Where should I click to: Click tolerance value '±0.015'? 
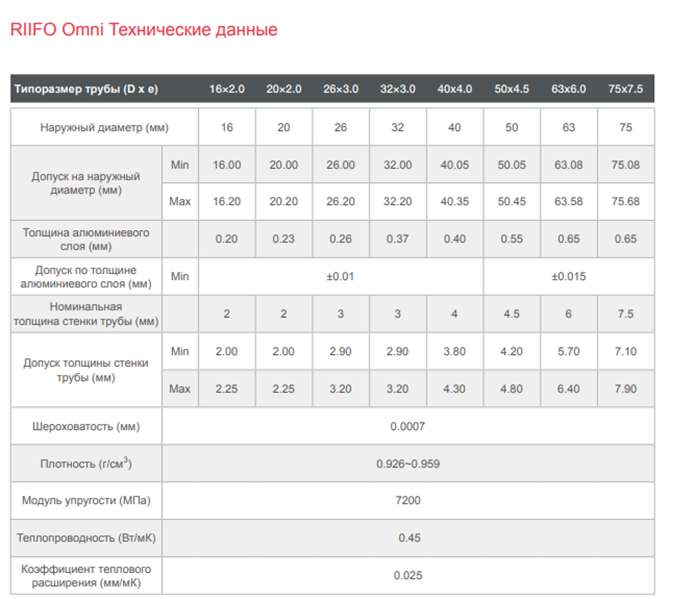[569, 277]
